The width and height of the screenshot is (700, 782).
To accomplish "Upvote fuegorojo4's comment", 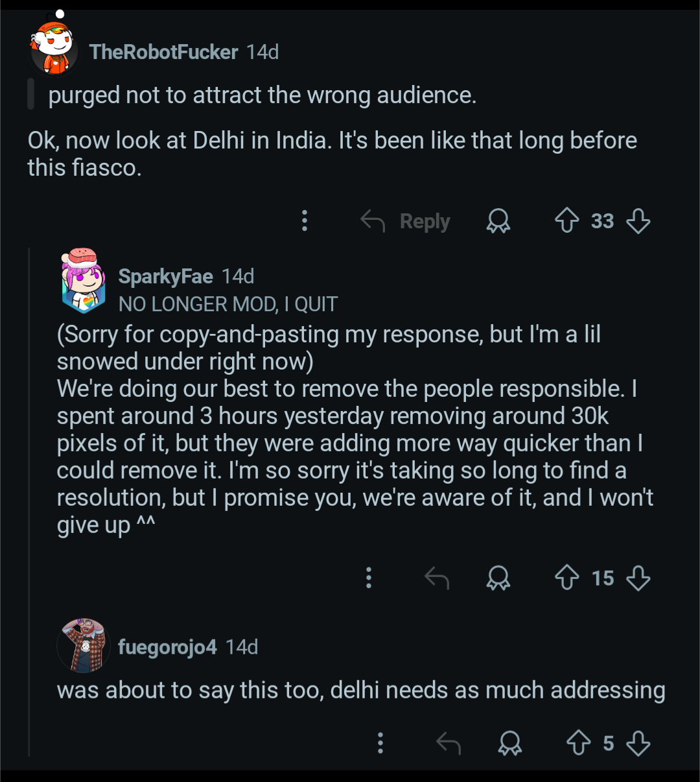I will [x=579, y=743].
